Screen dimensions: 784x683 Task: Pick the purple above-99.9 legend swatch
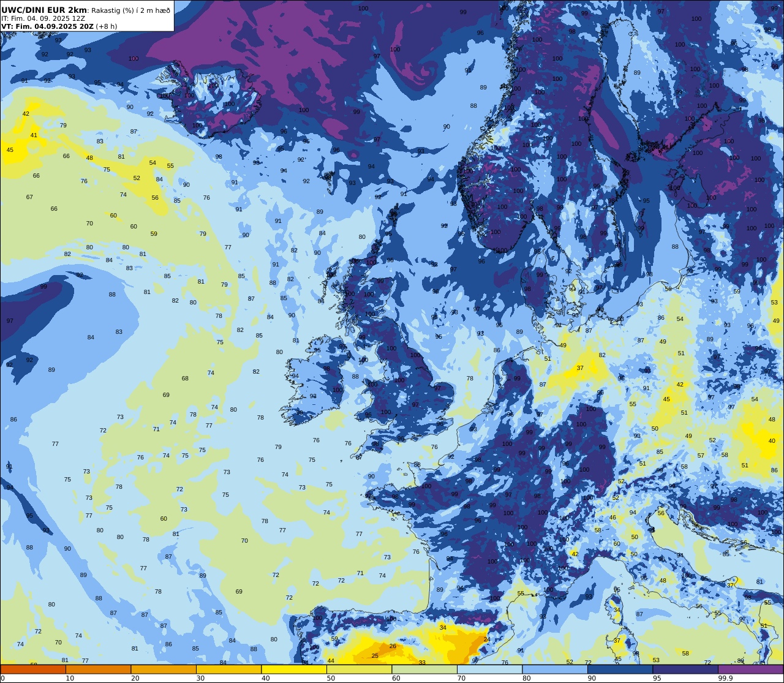point(750,669)
